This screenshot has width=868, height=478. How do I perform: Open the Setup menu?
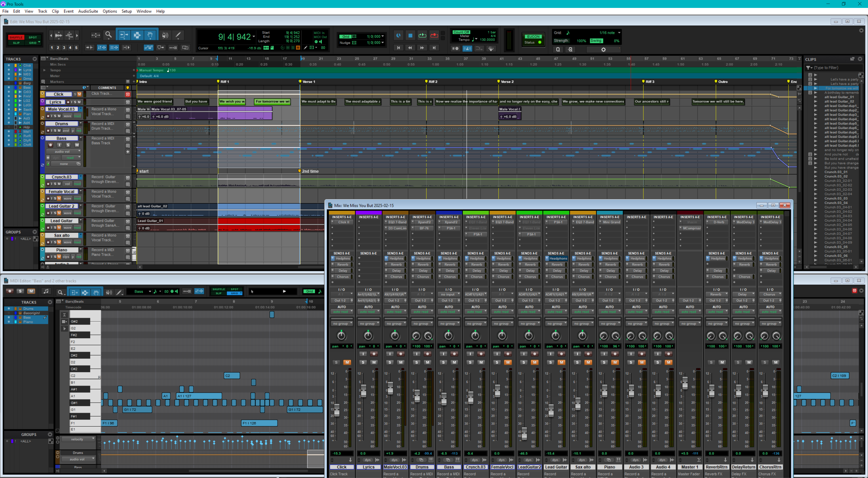tap(126, 11)
